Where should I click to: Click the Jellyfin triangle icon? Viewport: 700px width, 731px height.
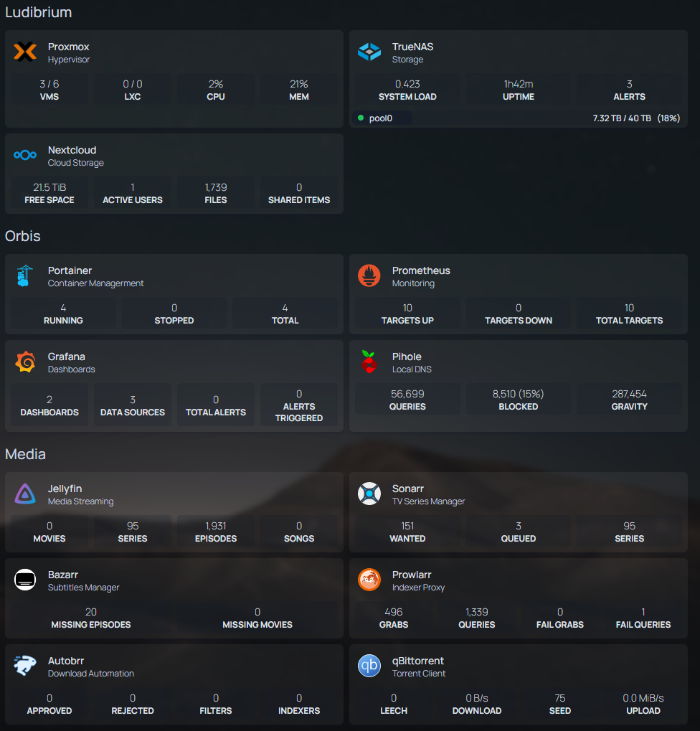(x=25, y=494)
